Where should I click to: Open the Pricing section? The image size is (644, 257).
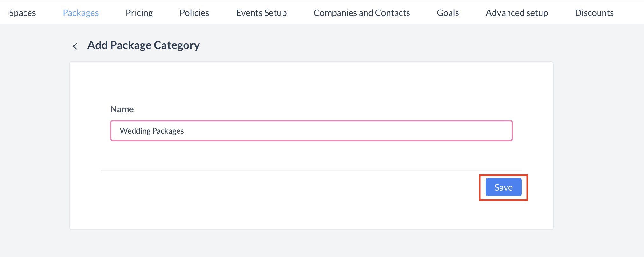(x=139, y=13)
